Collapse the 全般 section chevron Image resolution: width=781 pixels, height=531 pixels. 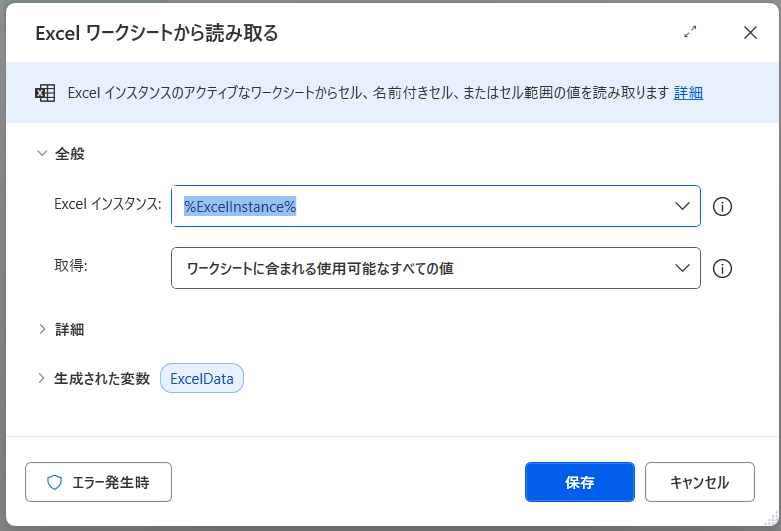click(41, 154)
